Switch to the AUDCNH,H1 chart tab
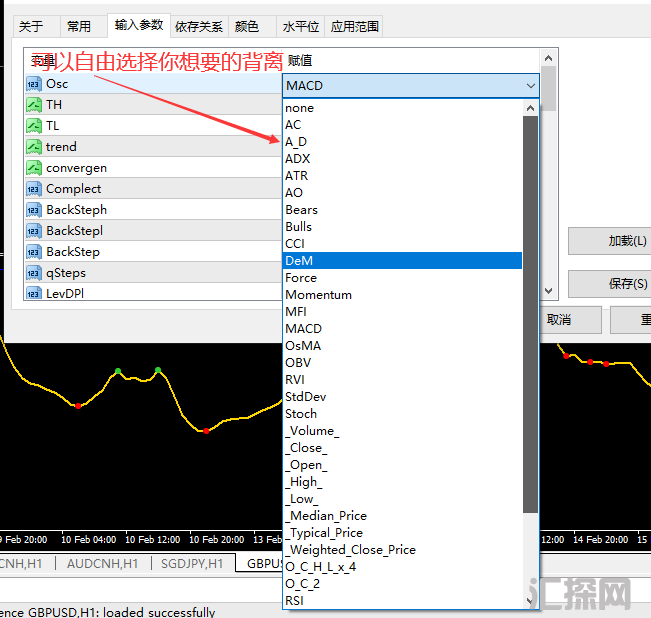651x618 pixels. (x=103, y=564)
